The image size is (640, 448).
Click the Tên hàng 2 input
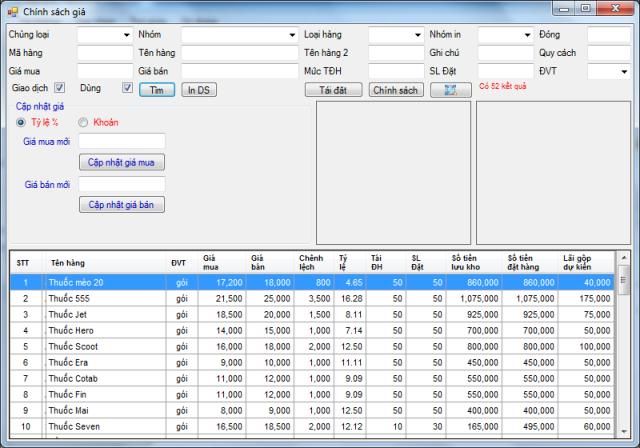[396, 53]
